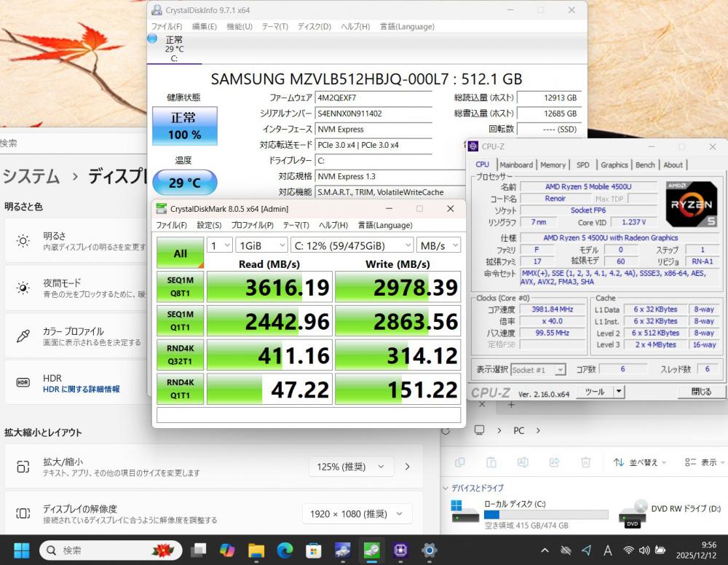Click the location arrow tray icon

[587, 550]
